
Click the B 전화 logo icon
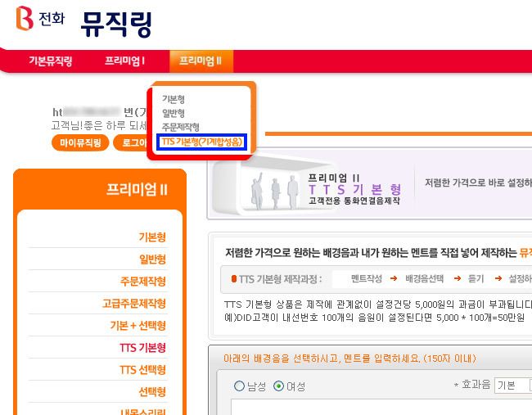(x=40, y=18)
